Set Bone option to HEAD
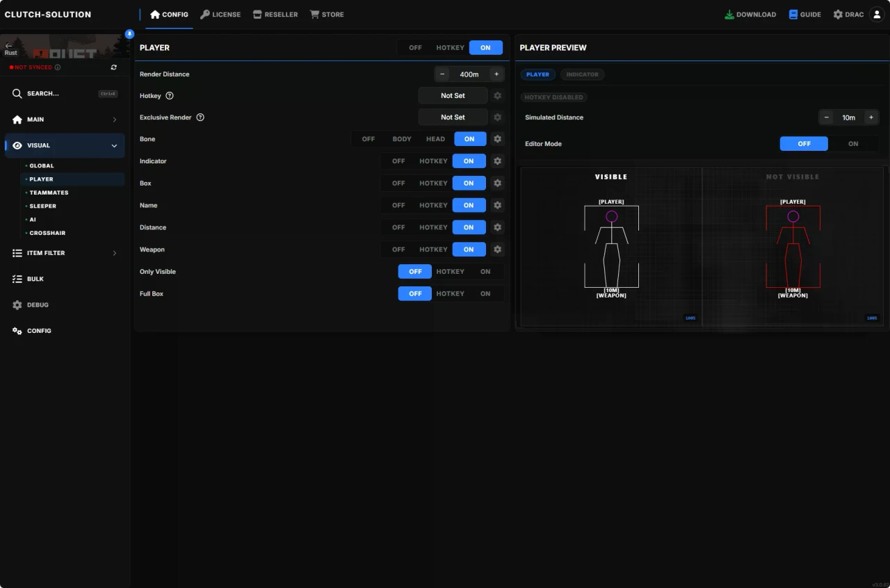890x588 pixels. (435, 139)
